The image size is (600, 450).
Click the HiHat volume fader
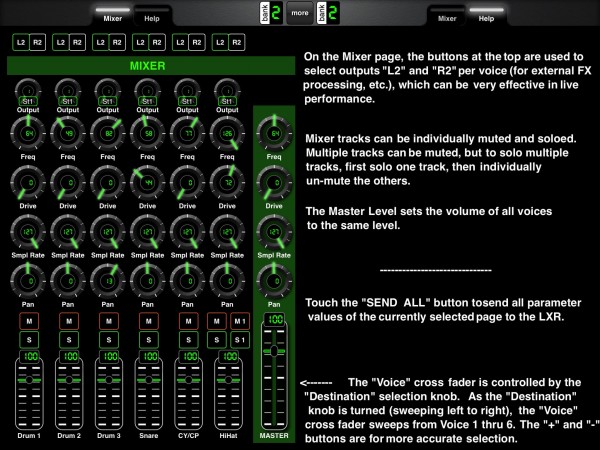(x=228, y=394)
